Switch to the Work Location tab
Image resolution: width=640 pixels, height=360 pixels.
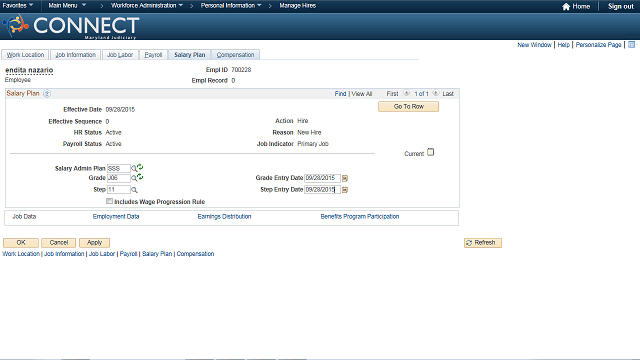pyautogui.click(x=25, y=55)
